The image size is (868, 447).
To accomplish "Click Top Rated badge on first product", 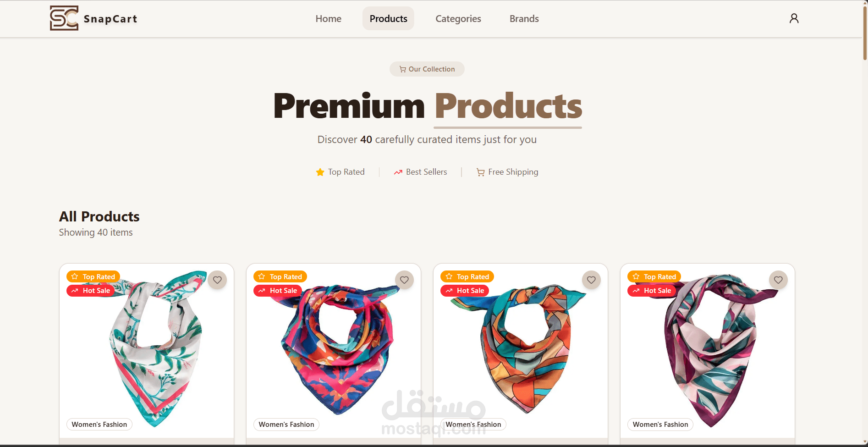I will pyautogui.click(x=93, y=276).
